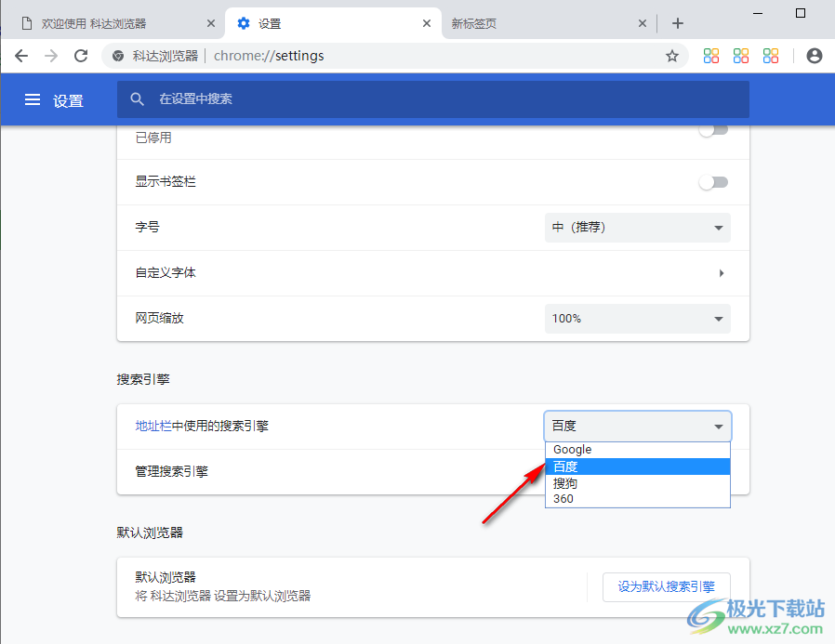Reload the settings page
Image resolution: width=835 pixels, height=644 pixels.
(80, 56)
